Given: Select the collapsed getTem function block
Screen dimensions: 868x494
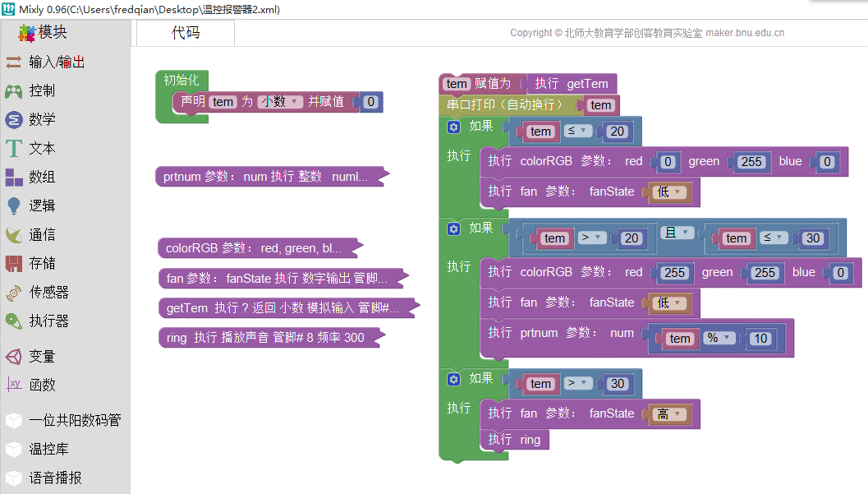Looking at the screenshot, I should 288,308.
